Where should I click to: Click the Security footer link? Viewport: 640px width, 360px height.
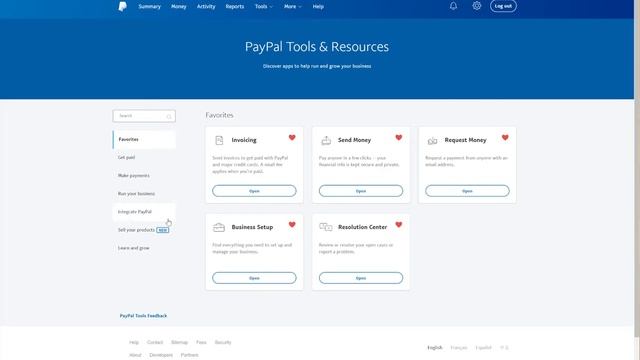click(223, 342)
